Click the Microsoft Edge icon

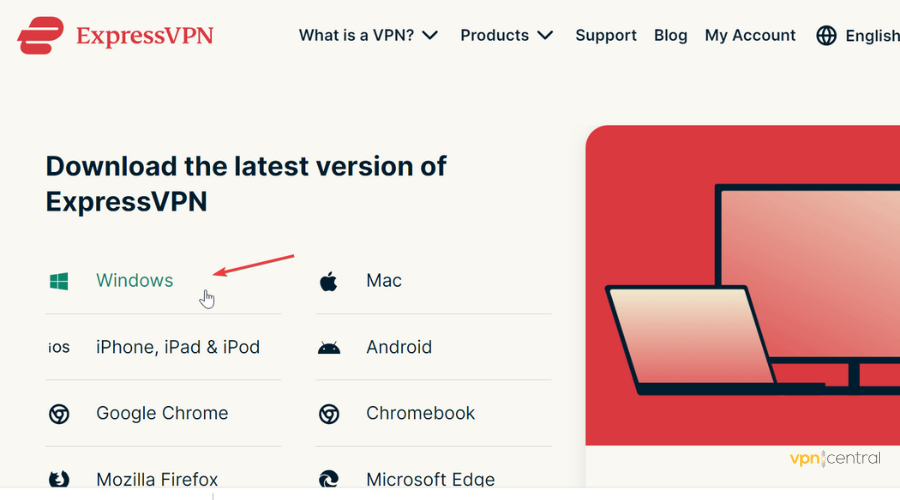tap(328, 479)
